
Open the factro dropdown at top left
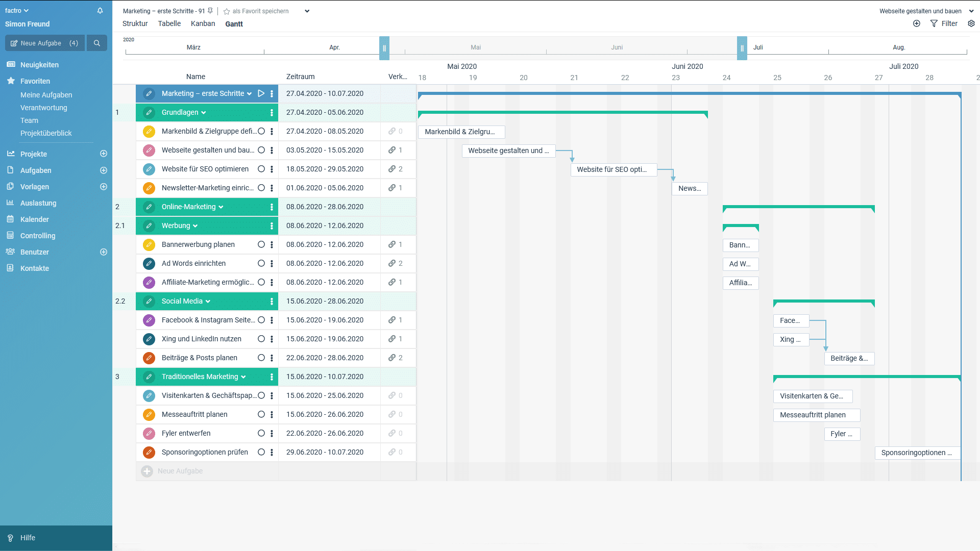pyautogui.click(x=17, y=11)
